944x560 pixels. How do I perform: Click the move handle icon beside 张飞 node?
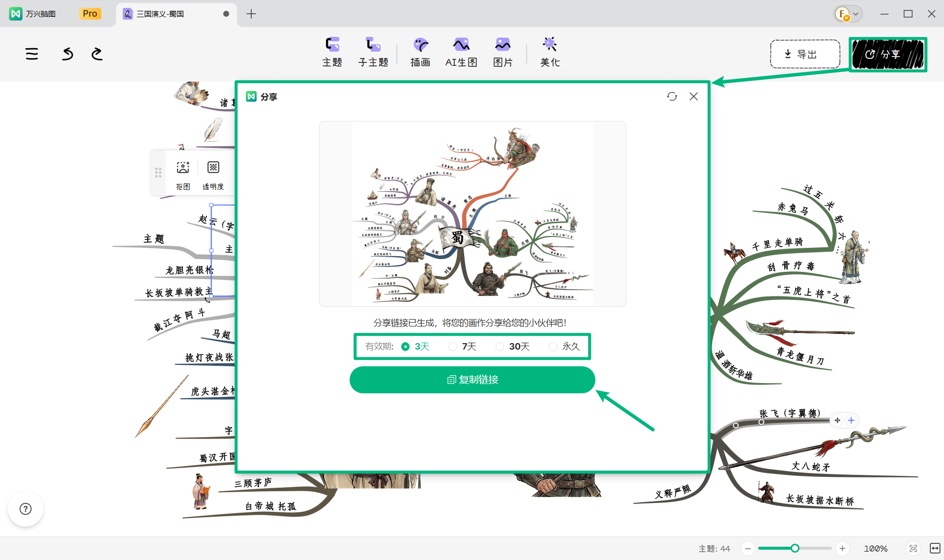coord(837,420)
